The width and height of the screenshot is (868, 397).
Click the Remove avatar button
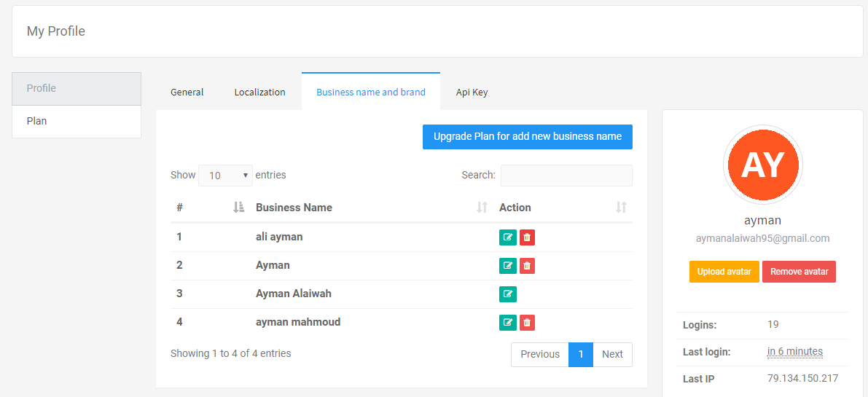pyautogui.click(x=799, y=272)
